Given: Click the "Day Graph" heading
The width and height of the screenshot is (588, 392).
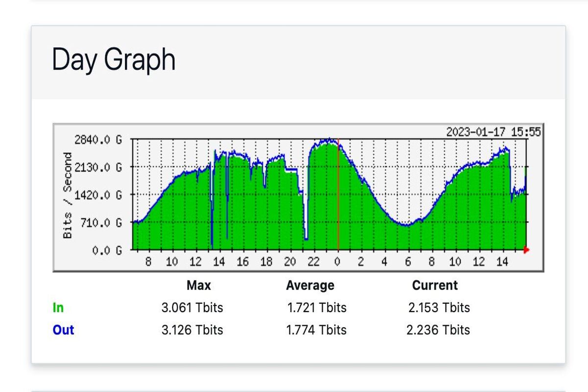Looking at the screenshot, I should tap(114, 60).
